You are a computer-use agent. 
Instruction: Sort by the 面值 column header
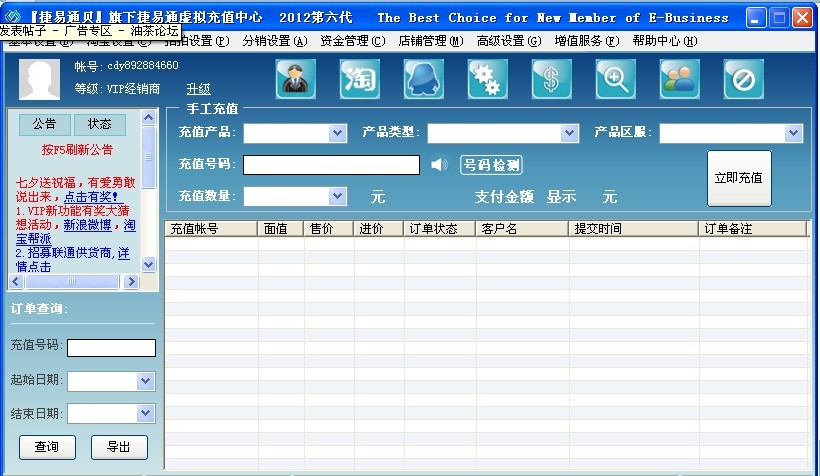click(x=281, y=229)
